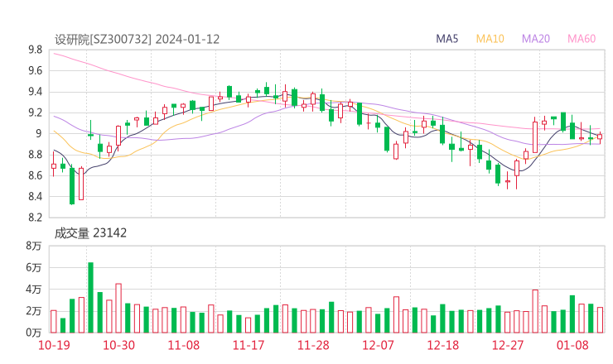Click the MA60 legend label
Image resolution: width=613 pixels, height=364 pixels.
[x=582, y=39]
